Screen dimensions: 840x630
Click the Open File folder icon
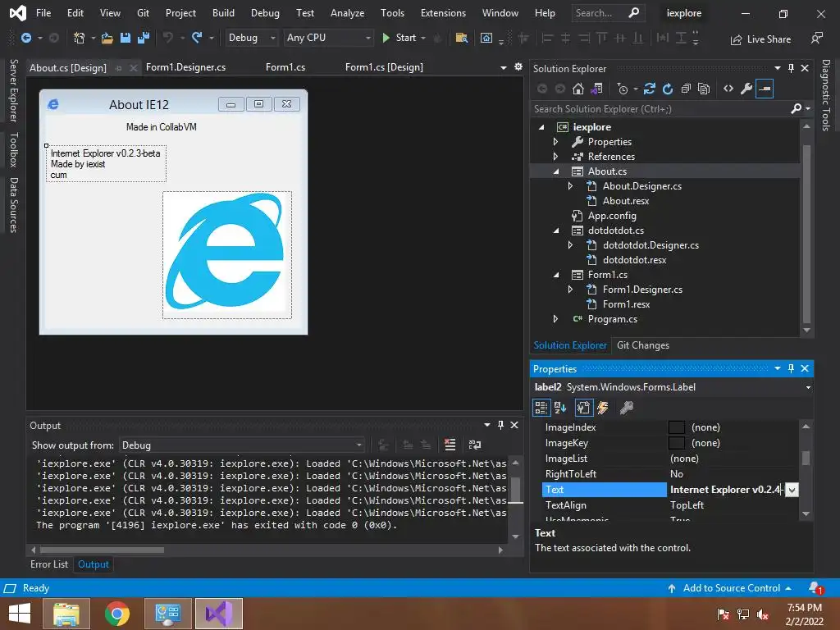coord(107,38)
